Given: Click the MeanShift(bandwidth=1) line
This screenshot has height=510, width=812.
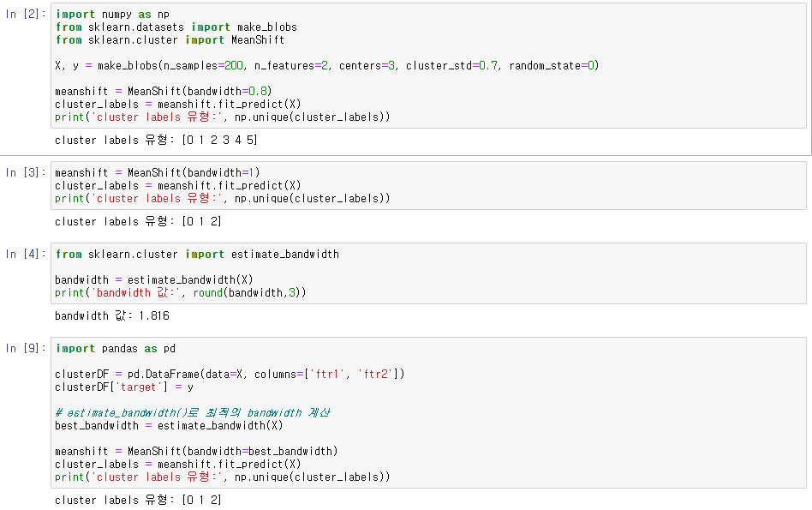Looking at the screenshot, I should (158, 172).
